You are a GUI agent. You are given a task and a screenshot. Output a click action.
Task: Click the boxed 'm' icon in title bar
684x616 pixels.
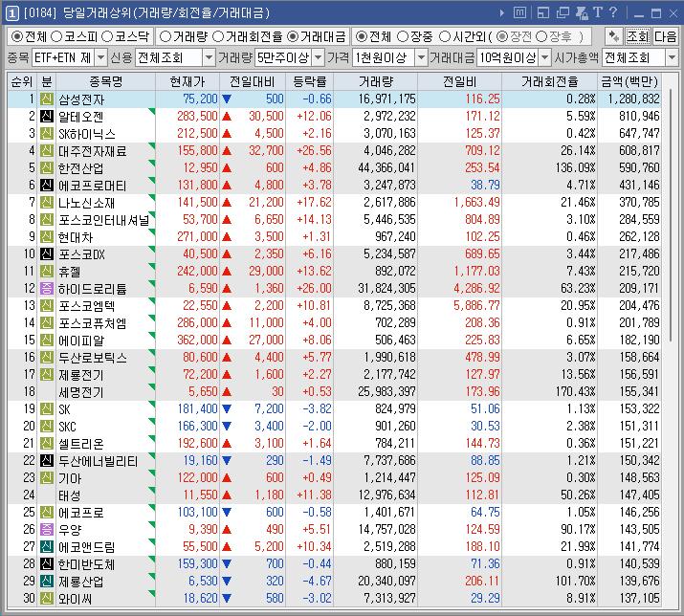pos(519,12)
